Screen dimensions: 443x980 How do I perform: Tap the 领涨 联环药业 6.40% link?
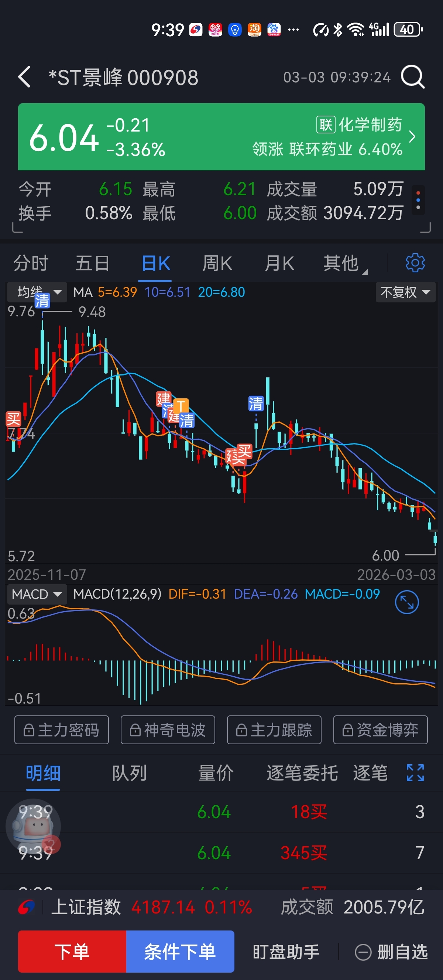pyautogui.click(x=327, y=149)
